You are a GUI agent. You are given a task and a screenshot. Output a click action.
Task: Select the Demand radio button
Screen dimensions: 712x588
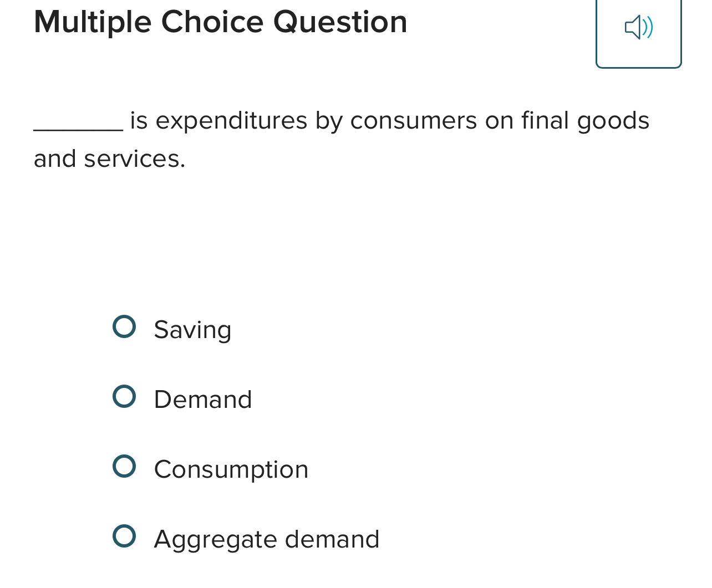[x=125, y=396]
